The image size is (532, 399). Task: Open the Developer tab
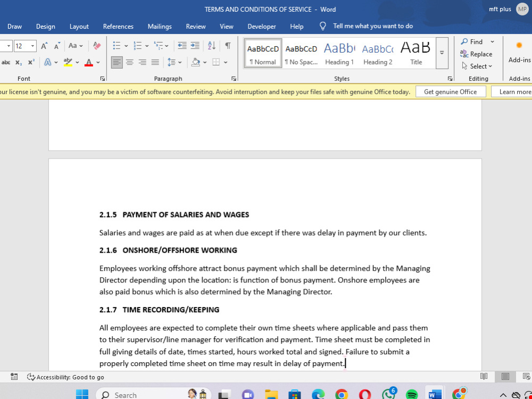click(x=262, y=27)
